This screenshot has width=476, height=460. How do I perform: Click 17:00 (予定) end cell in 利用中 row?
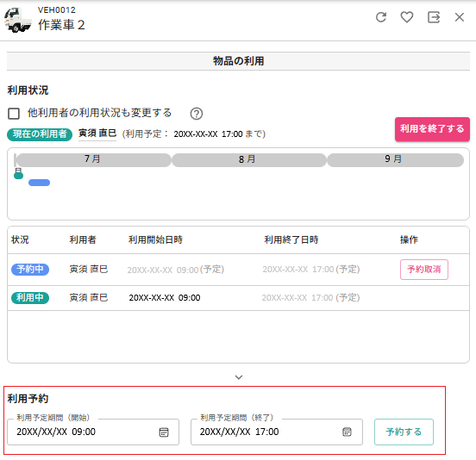pyautogui.click(x=310, y=298)
